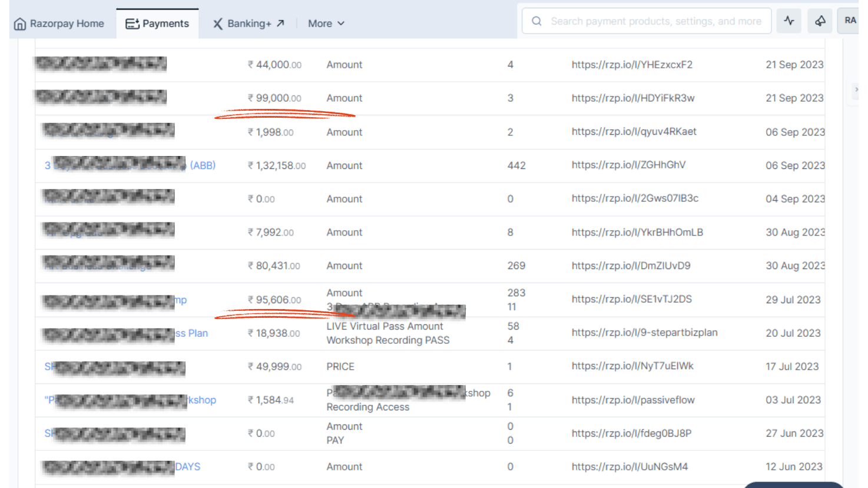Open the RA account avatar
The image size is (868, 488).
pos(850,21)
